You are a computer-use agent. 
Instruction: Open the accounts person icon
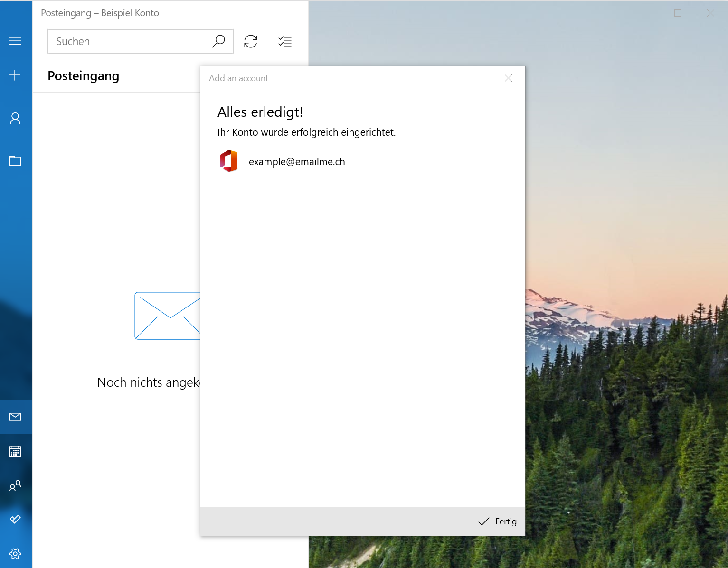point(15,118)
